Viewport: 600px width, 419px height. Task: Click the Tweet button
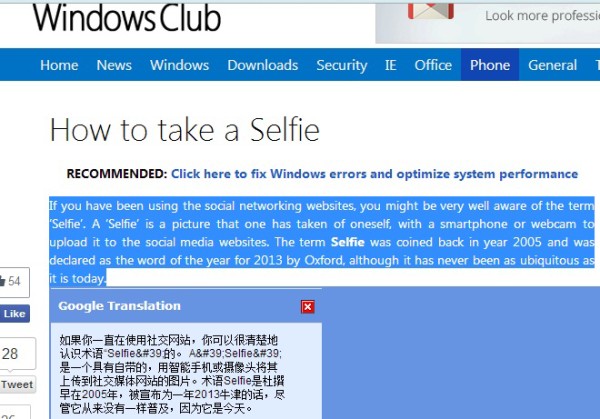[17, 385]
